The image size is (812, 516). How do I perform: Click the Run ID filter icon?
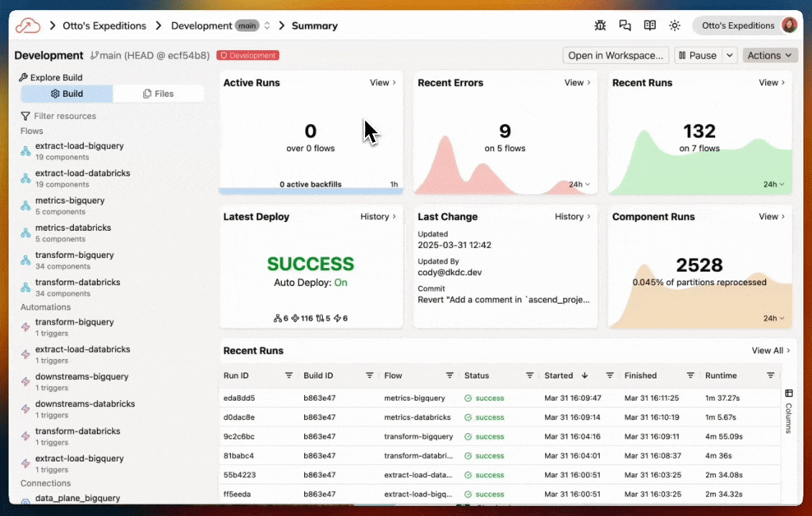289,376
